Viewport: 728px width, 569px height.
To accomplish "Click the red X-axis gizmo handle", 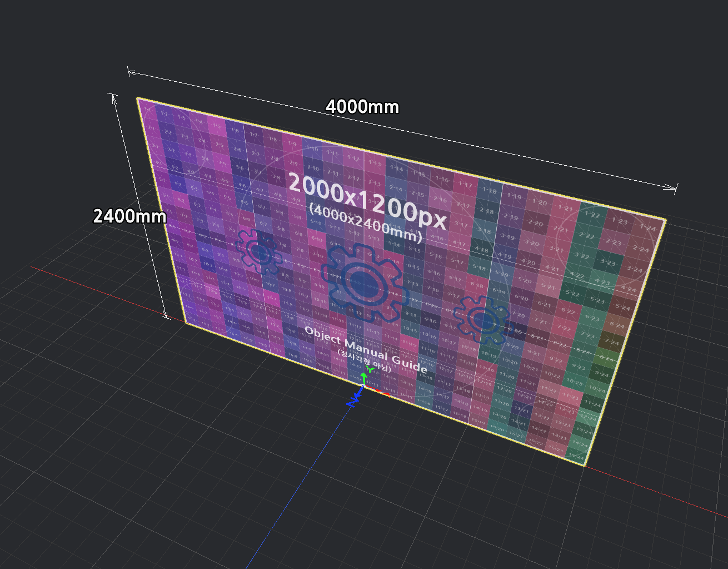I will (382, 392).
